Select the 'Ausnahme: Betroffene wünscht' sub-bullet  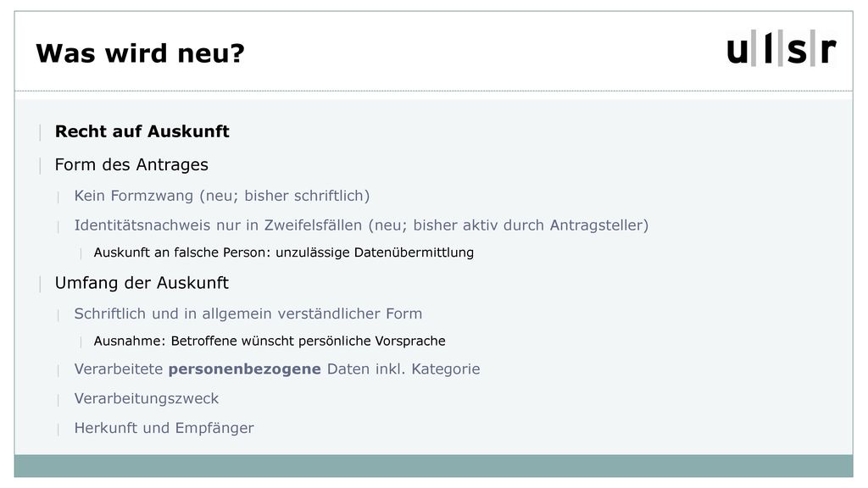pos(269,341)
